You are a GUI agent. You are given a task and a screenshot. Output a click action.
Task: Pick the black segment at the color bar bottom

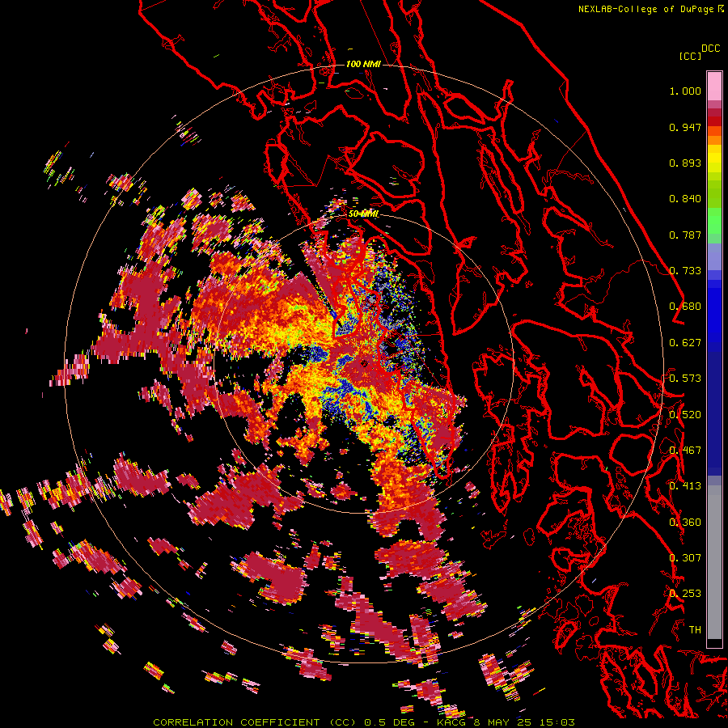pyautogui.click(x=714, y=643)
